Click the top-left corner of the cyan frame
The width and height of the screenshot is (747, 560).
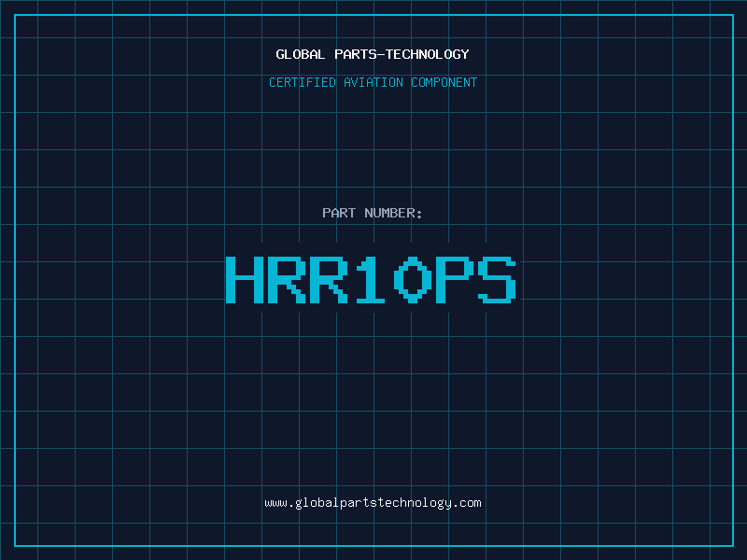pyautogui.click(x=15, y=15)
